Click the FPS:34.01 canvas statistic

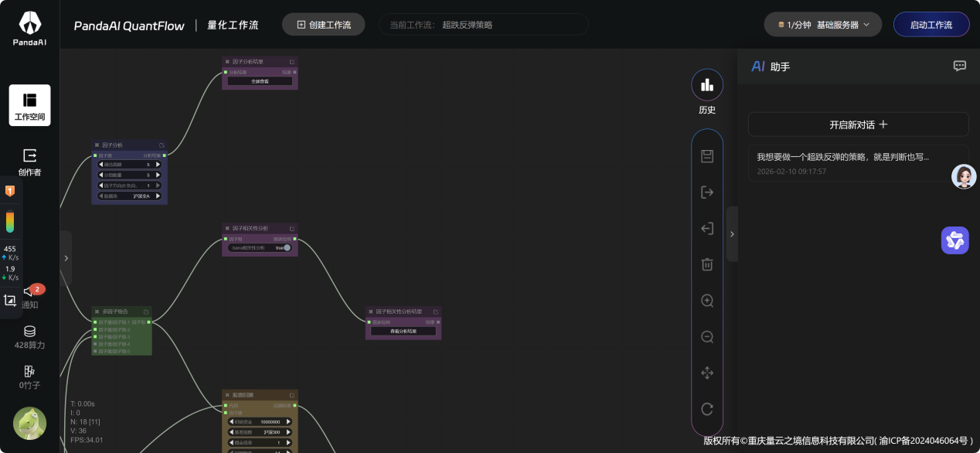pos(87,440)
